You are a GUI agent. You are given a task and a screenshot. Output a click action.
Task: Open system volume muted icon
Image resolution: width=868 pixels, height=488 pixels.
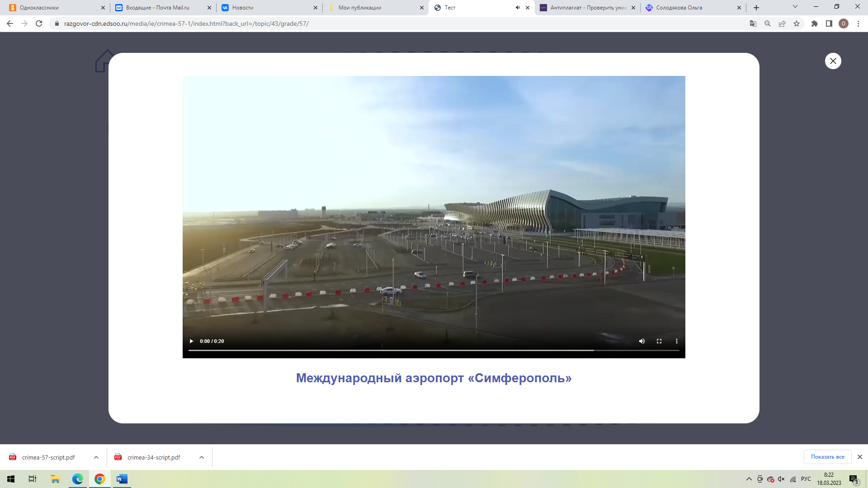pyautogui.click(x=781, y=479)
